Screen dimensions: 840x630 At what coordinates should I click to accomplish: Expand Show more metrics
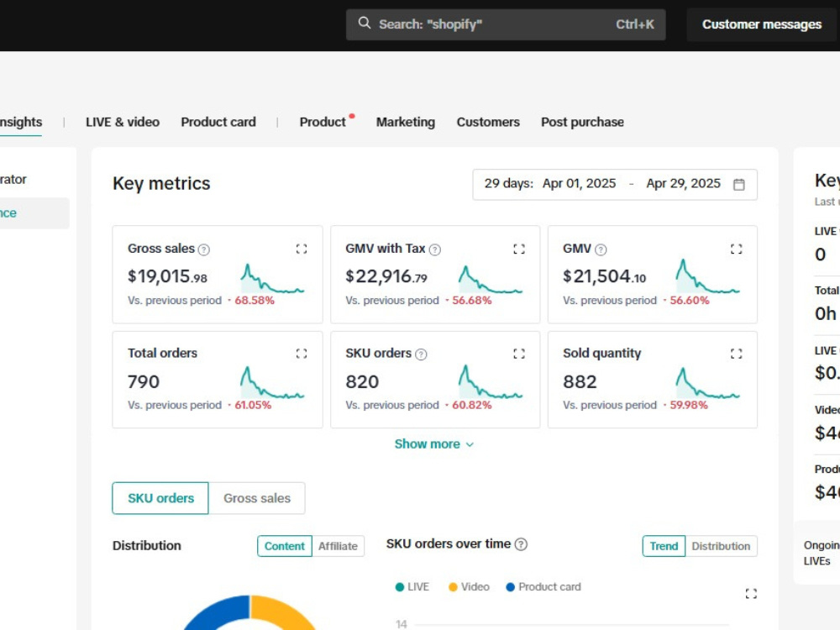(x=434, y=444)
